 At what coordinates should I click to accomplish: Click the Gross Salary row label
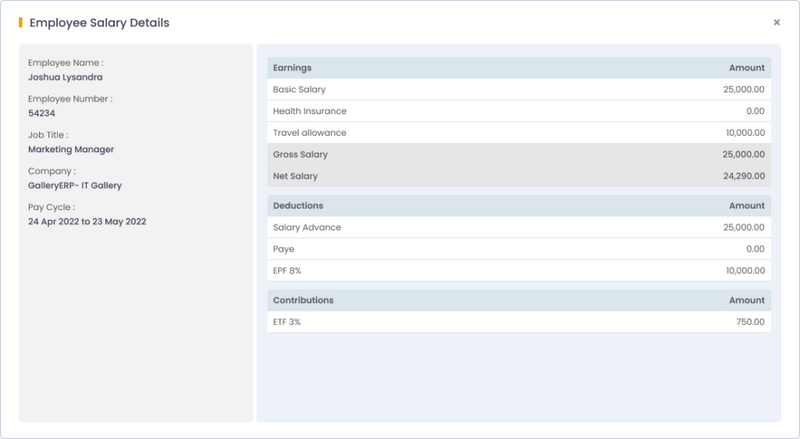(x=300, y=154)
